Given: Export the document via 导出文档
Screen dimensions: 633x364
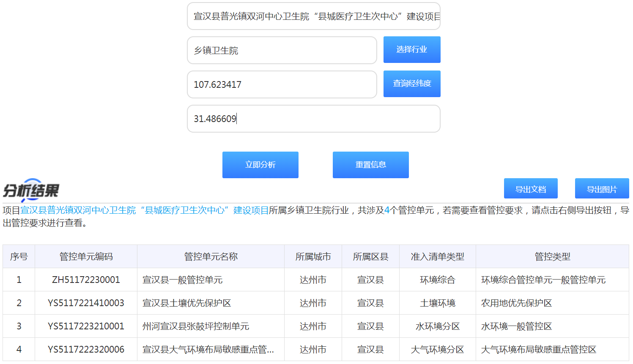Looking at the screenshot, I should point(531,189).
